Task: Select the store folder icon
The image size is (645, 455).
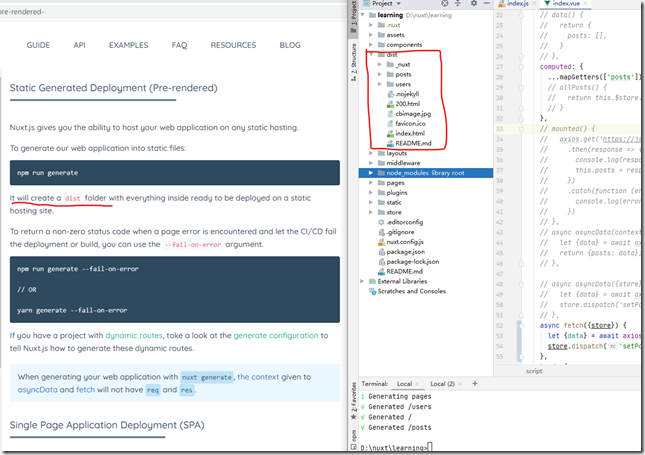Action: [x=381, y=212]
